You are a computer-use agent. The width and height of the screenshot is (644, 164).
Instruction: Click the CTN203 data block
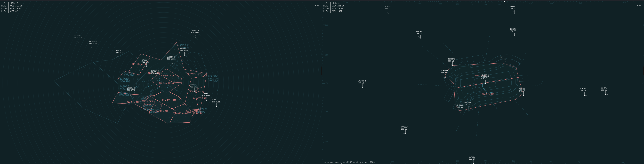[x=583, y=90]
